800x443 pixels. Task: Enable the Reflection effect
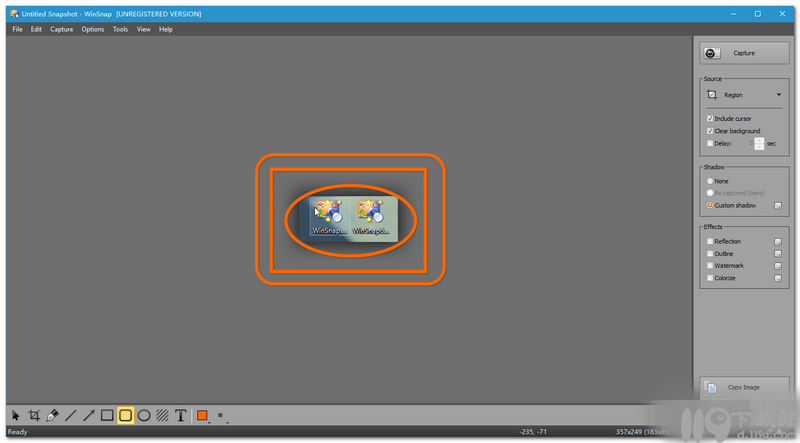click(x=710, y=241)
